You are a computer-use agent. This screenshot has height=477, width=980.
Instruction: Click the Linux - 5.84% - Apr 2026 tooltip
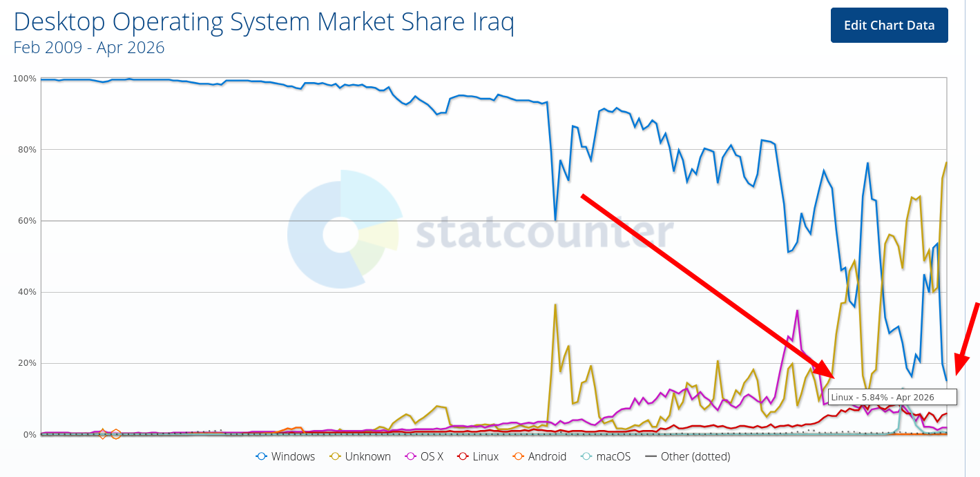pos(892,397)
